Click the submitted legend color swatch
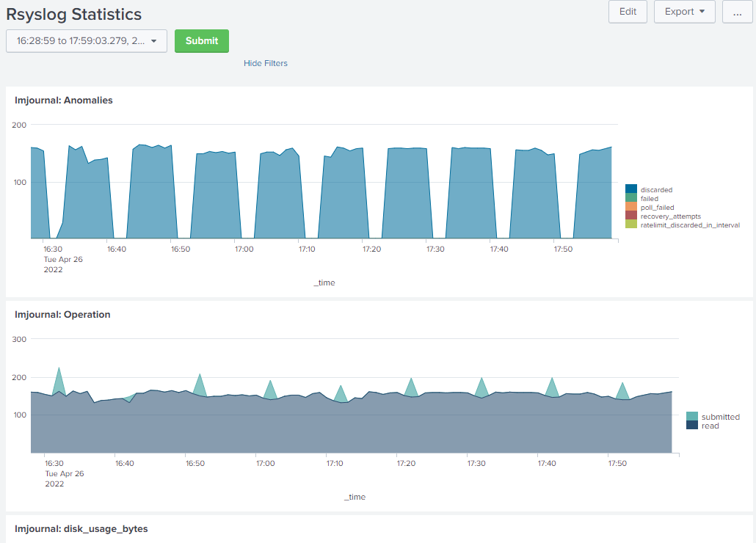756x543 pixels. point(692,416)
